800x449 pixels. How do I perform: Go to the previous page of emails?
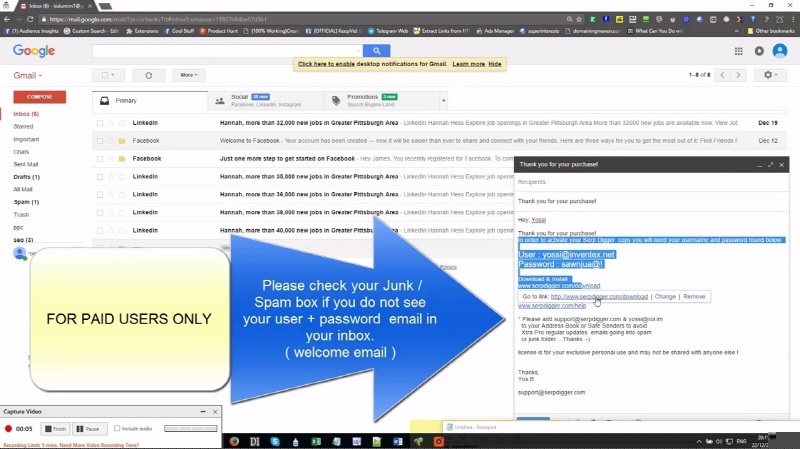(x=722, y=75)
